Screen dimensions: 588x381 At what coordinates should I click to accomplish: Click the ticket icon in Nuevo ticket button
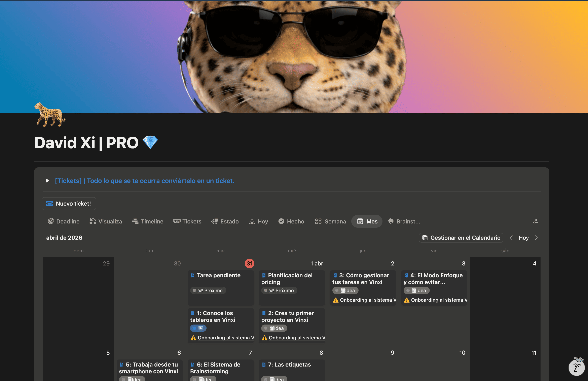[x=50, y=204]
